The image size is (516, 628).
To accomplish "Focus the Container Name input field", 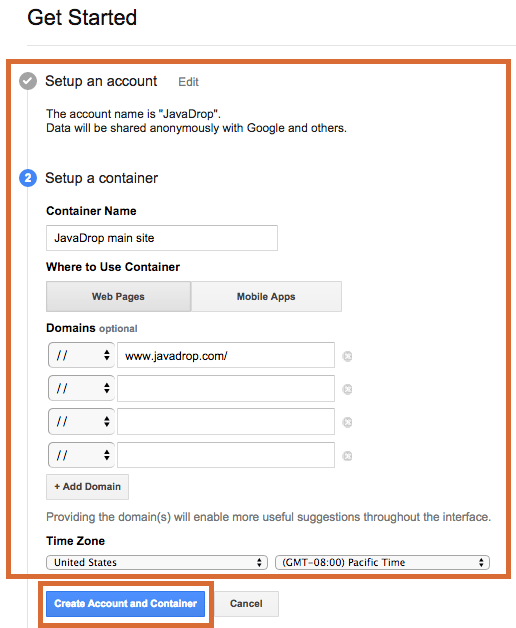I will 162,238.
